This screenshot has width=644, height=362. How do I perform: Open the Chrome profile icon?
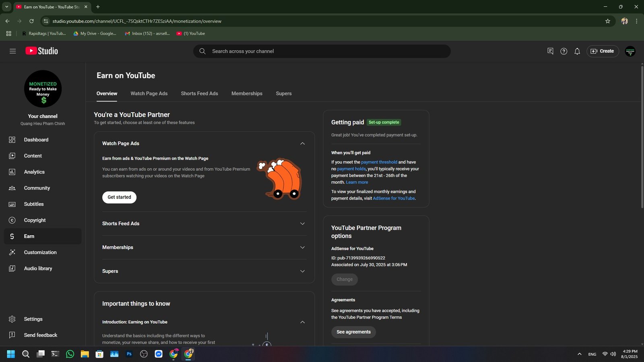tap(624, 21)
